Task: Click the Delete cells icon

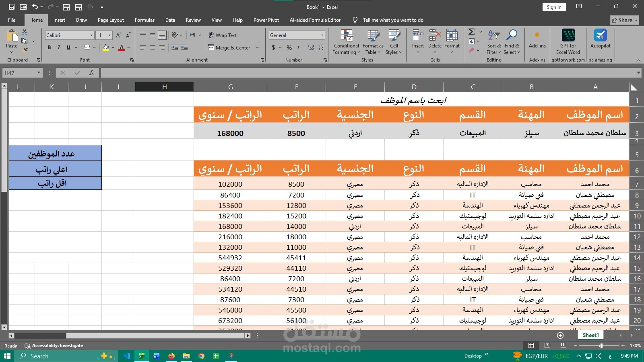Action: click(435, 35)
